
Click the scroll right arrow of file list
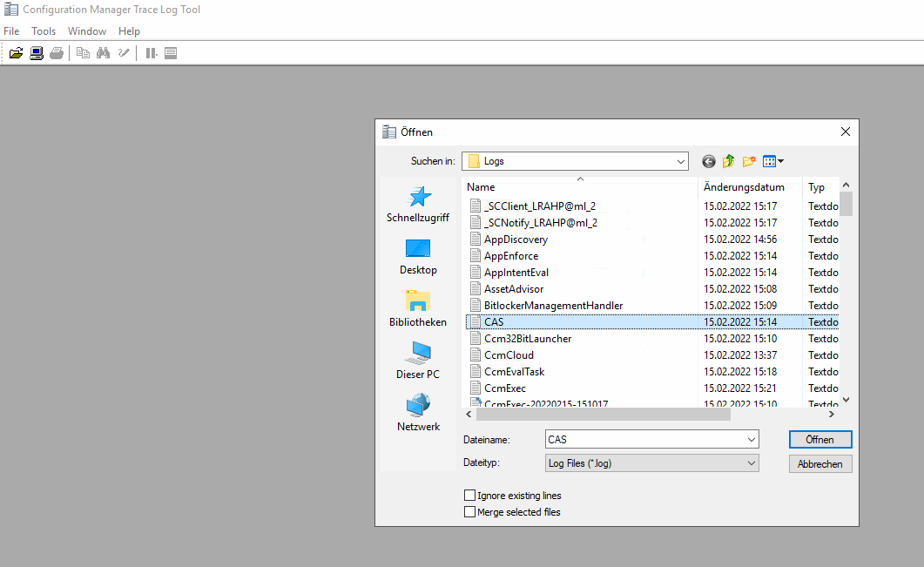pos(832,415)
